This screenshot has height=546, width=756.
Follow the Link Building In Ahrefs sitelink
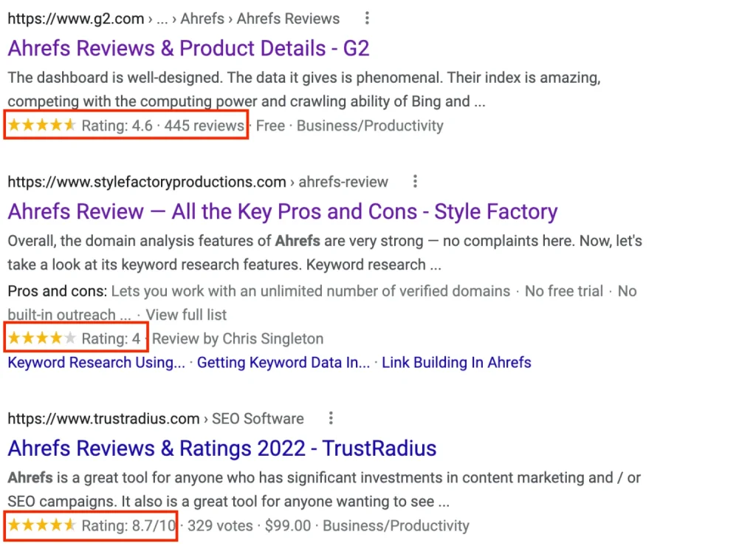point(456,362)
